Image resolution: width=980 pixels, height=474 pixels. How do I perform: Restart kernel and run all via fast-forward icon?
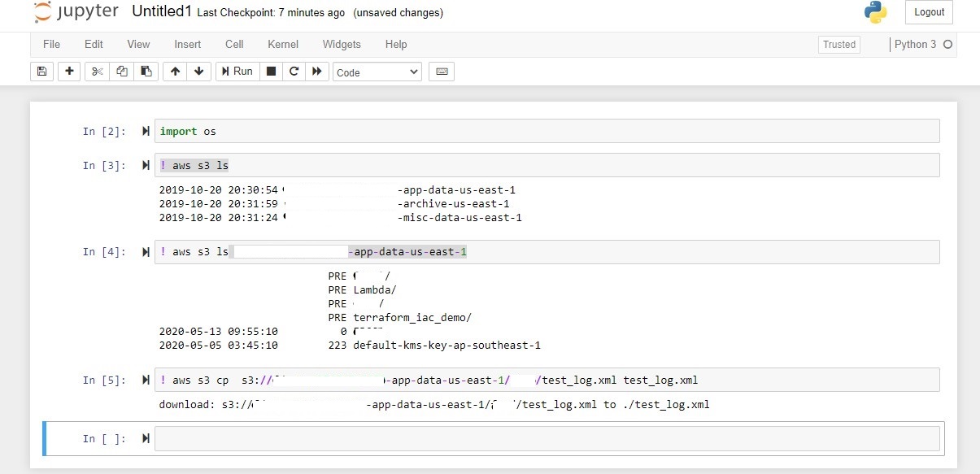point(318,72)
